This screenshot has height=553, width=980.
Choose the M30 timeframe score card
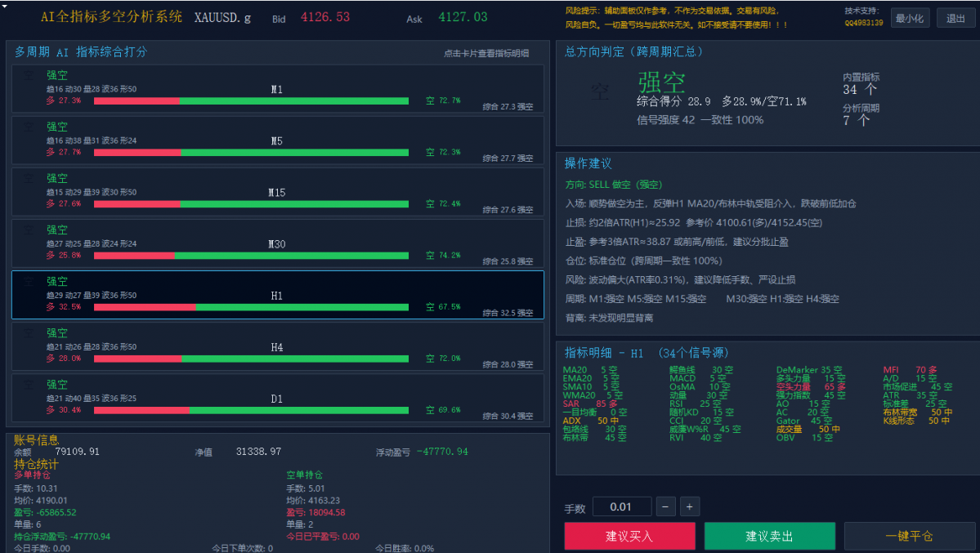point(278,243)
